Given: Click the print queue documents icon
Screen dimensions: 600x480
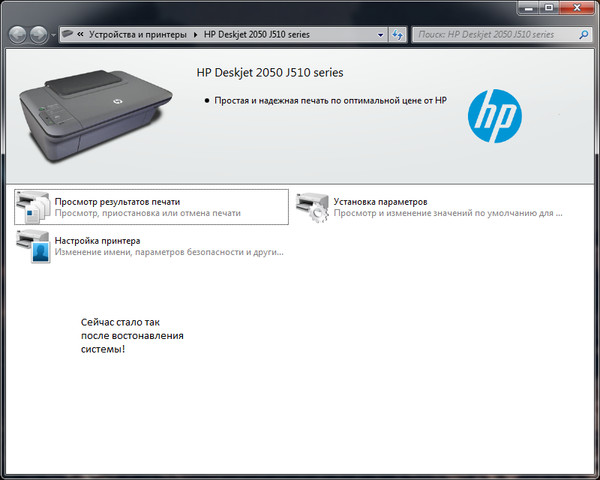Looking at the screenshot, I should click(33, 207).
